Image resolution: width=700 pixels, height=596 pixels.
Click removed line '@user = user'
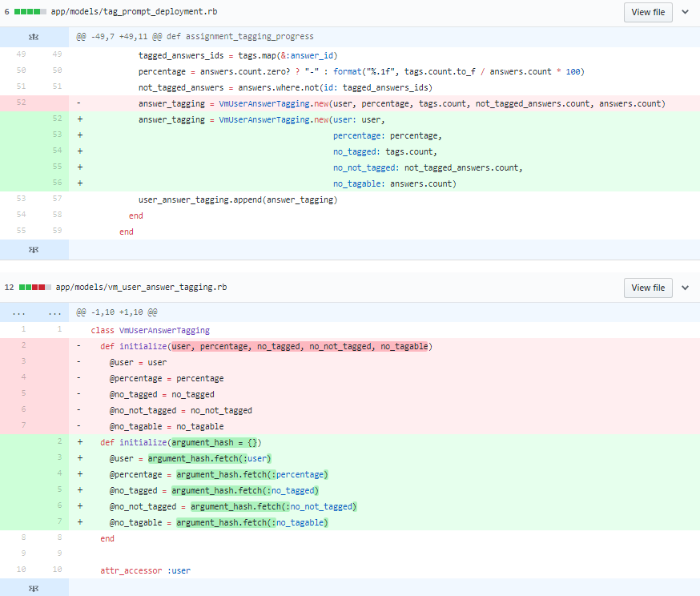coord(384,362)
